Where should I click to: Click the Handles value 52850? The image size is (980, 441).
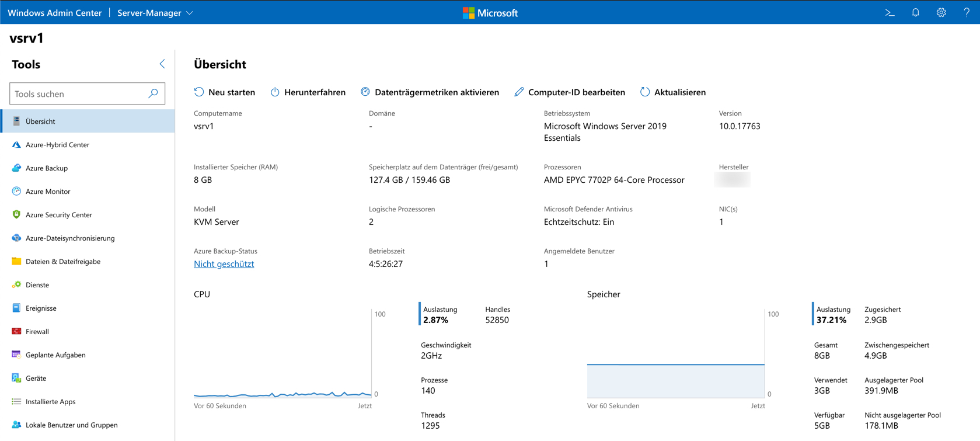pos(497,320)
